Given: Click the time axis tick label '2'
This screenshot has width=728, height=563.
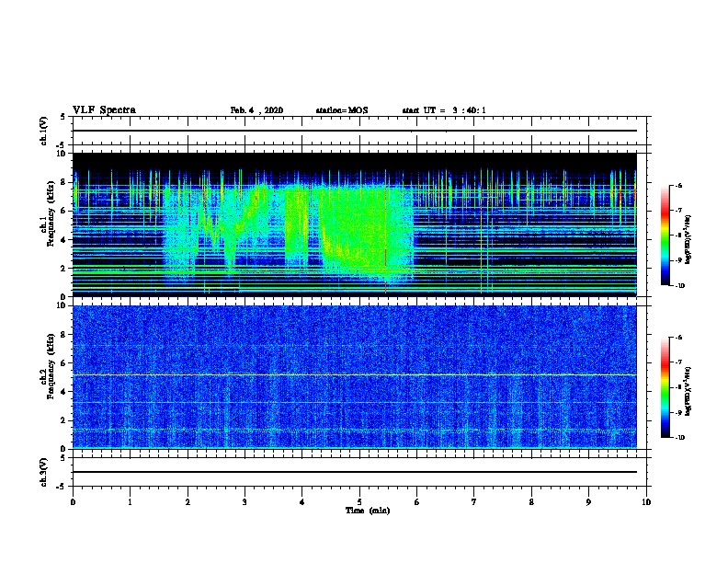Looking at the screenshot, I should tap(188, 502).
